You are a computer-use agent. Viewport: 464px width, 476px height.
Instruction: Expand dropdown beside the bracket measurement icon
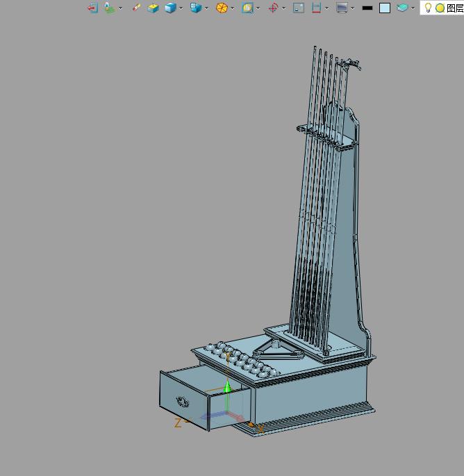tap(327, 8)
